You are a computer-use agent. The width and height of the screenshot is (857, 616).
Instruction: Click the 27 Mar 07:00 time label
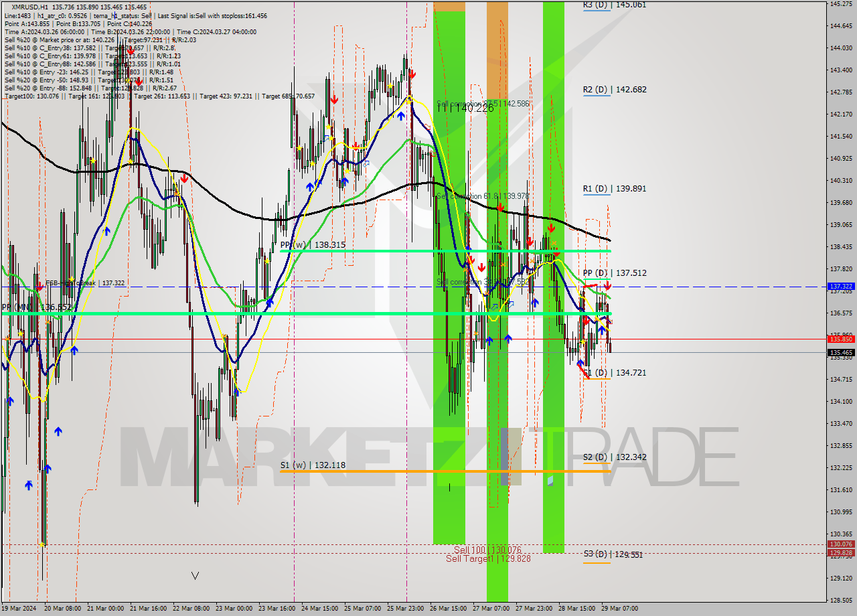pyautogui.click(x=491, y=609)
